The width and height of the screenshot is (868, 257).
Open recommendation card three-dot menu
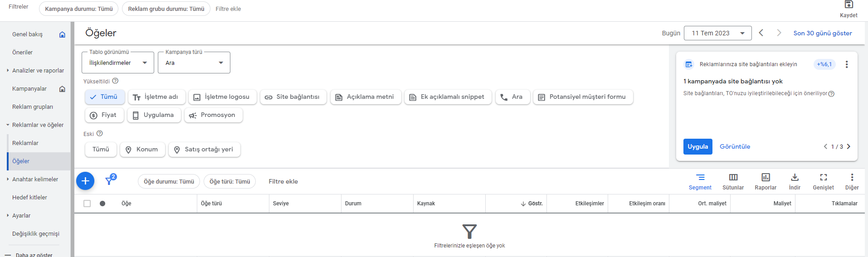[x=846, y=64]
